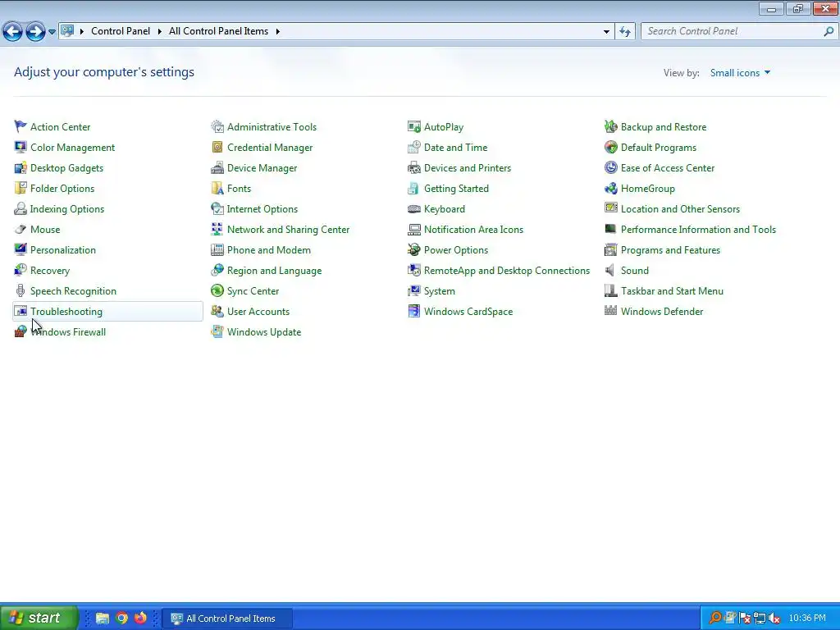This screenshot has height=630, width=840.
Task: Open Performance Information and Tools link
Action: pos(698,230)
